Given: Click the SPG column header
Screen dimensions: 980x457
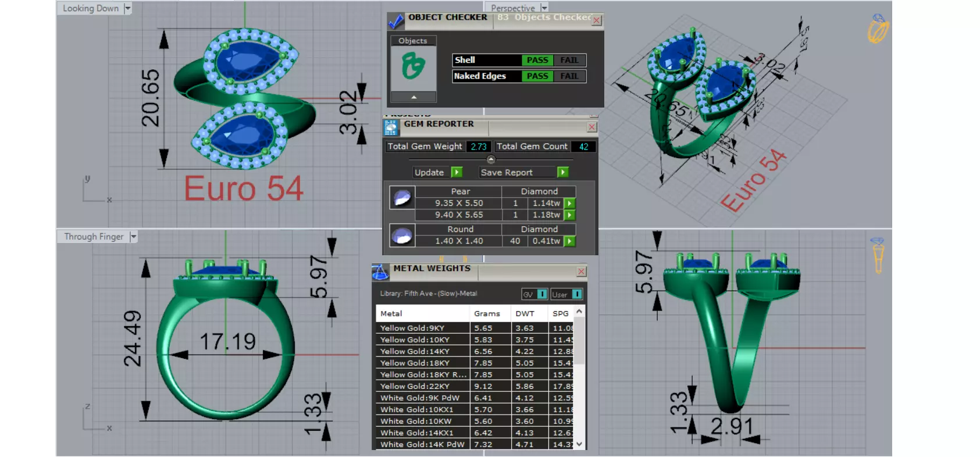Looking at the screenshot, I should point(561,313).
